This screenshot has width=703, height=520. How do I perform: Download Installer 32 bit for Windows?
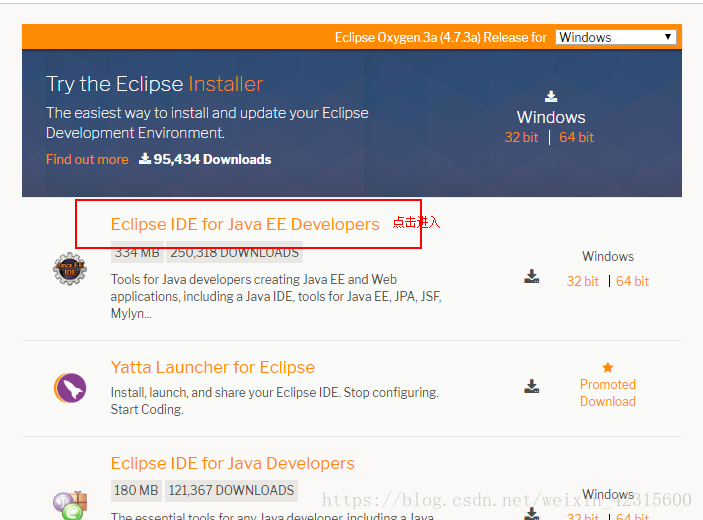[x=521, y=137]
